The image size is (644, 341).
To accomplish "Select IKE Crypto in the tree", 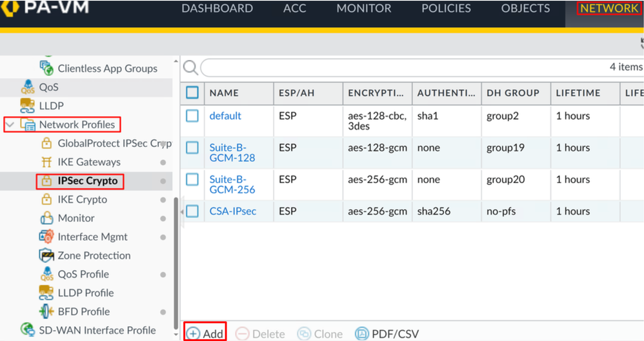I will (x=83, y=199).
